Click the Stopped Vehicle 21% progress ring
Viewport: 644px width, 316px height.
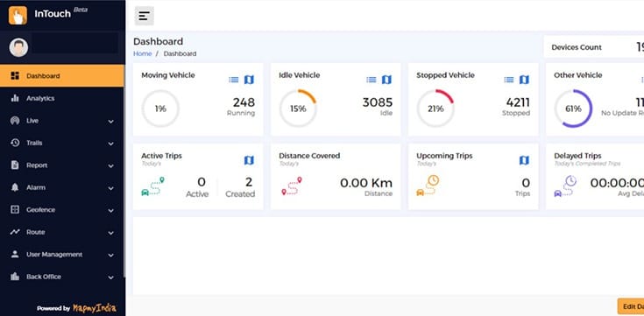(435, 109)
